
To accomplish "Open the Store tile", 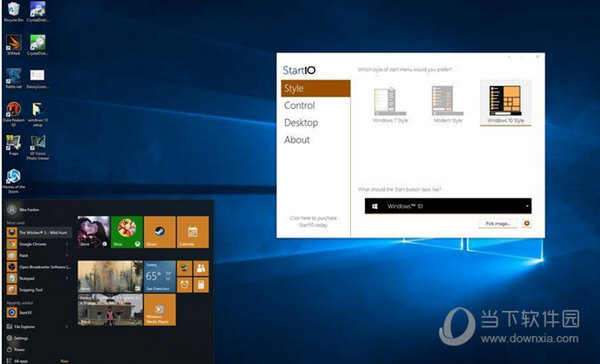I will click(x=94, y=232).
